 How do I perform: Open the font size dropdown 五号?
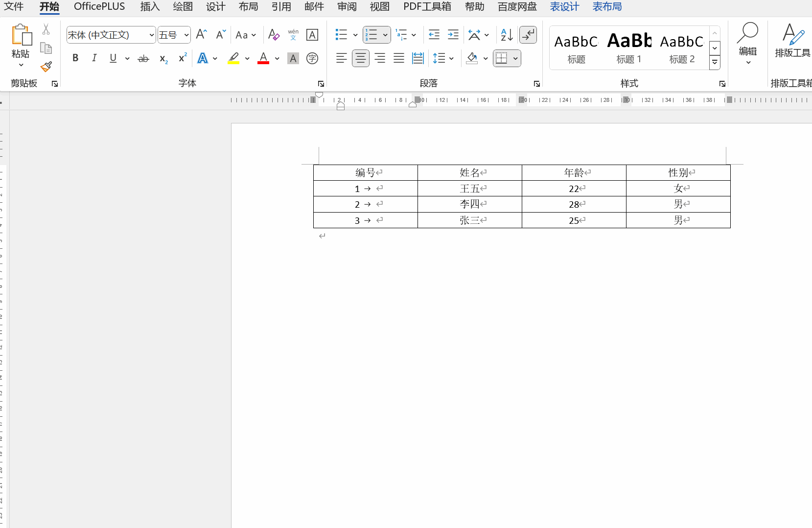pos(186,35)
